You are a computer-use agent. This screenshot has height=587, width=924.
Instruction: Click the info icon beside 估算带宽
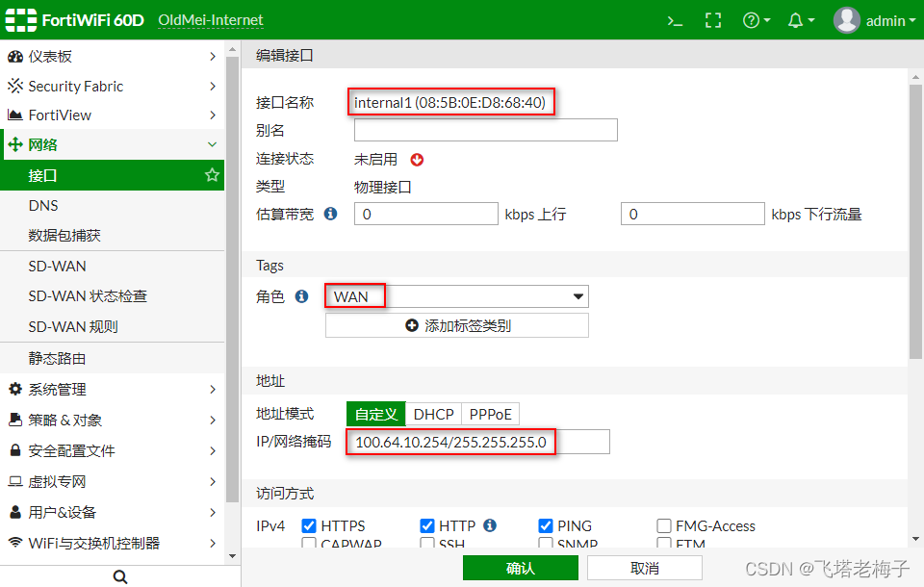click(x=330, y=214)
